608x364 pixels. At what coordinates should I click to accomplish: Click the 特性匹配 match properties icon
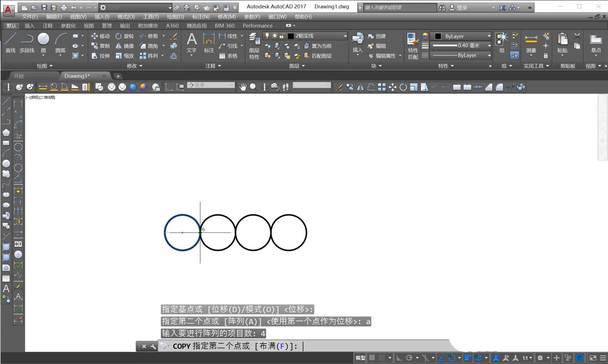coord(413,45)
